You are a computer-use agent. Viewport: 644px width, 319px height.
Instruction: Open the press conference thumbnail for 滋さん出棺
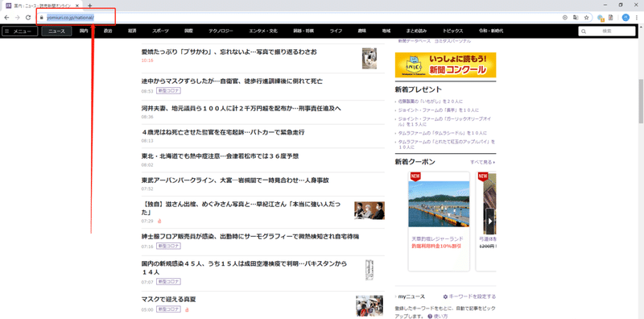369,210
